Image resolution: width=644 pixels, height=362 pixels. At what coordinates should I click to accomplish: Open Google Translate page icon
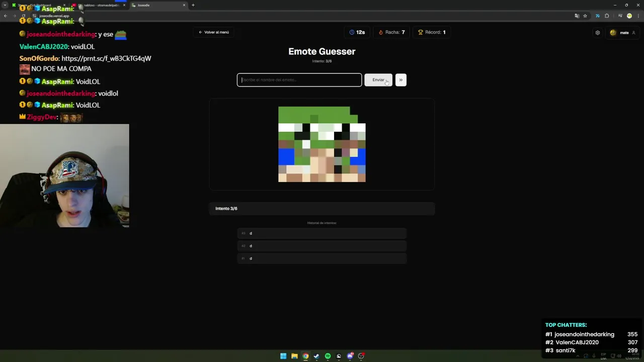(577, 16)
